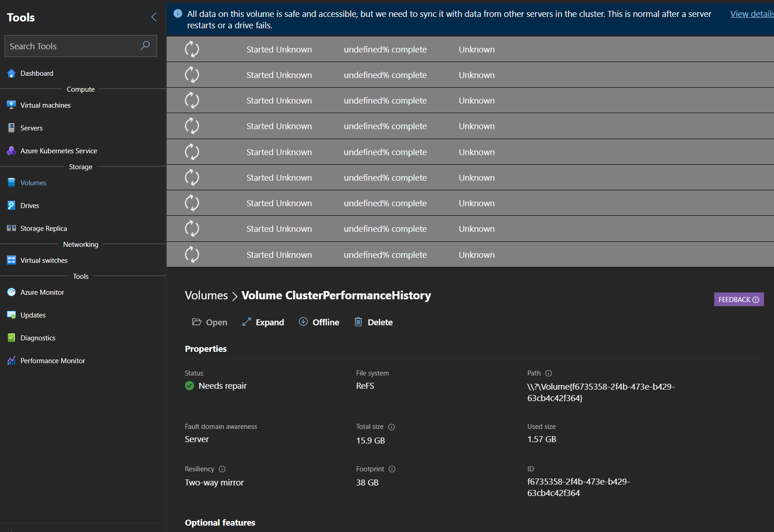
Task: Select the Virtual machines tool
Action: [45, 105]
